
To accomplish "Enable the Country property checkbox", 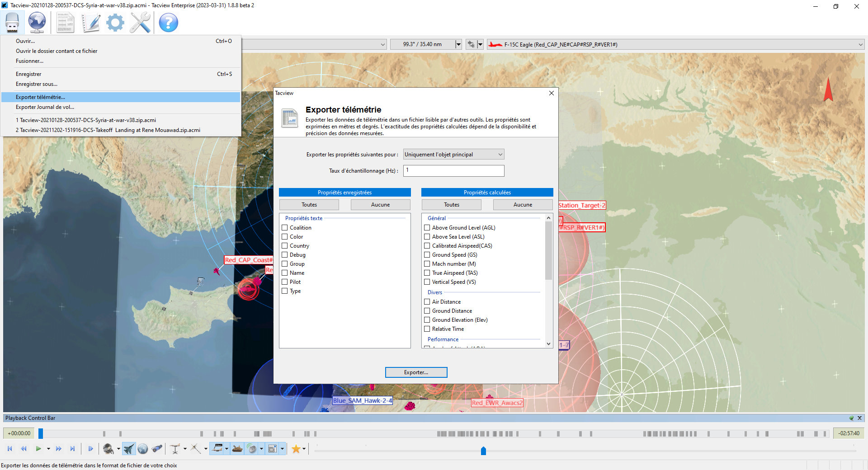I will point(285,246).
